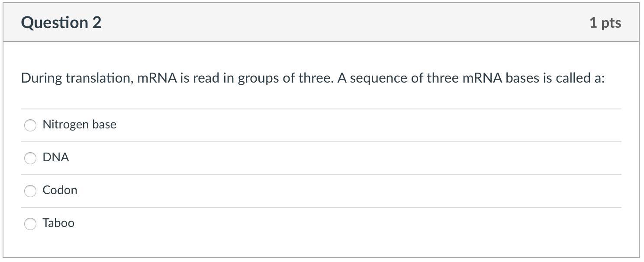
Task: Click the "Taboo" answer label text
Action: (x=58, y=223)
